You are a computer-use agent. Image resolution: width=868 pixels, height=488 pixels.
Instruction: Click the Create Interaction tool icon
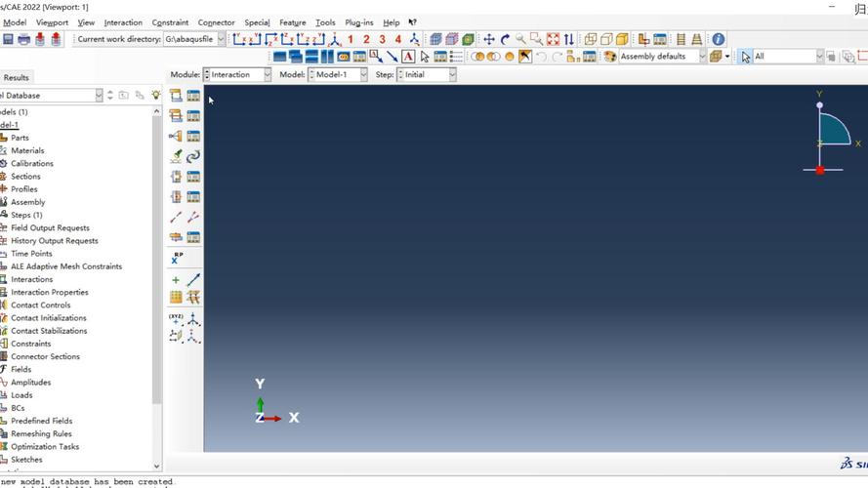click(176, 96)
